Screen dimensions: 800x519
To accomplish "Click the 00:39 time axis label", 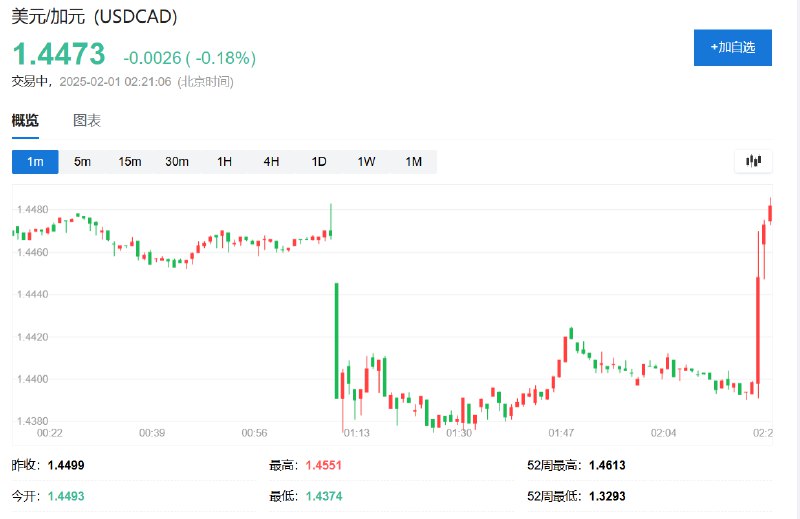I will coord(152,433).
